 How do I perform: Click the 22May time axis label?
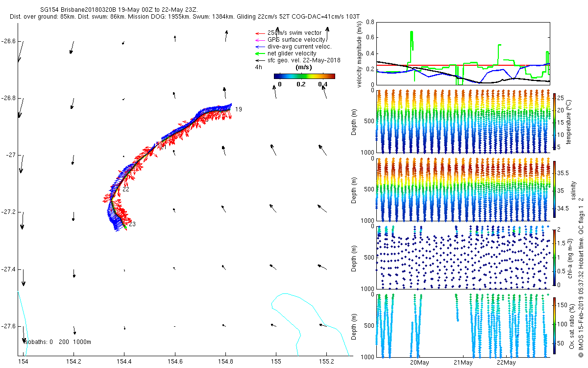pos(506,363)
